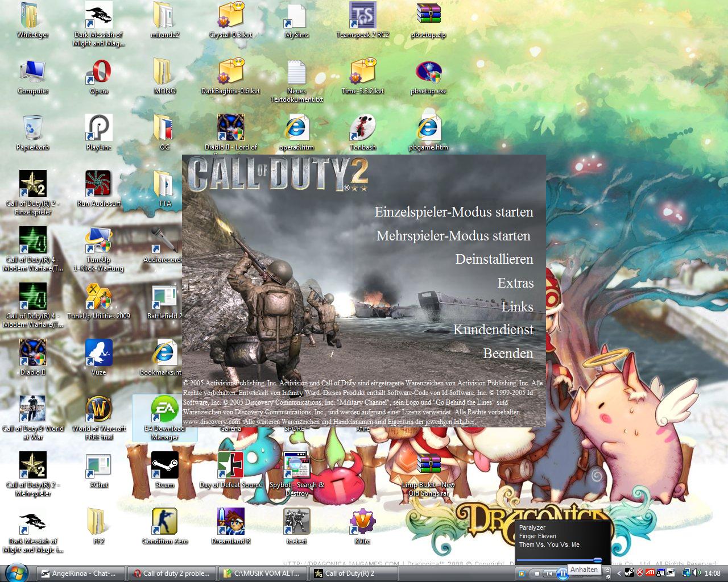Open the Dreamland R icon
The image size is (728, 582).
(230, 527)
